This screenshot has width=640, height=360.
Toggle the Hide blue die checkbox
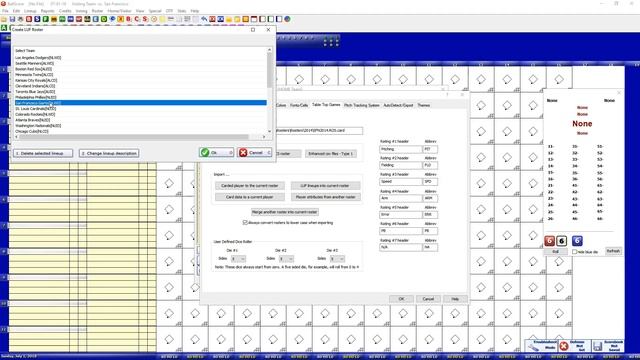pos(575,252)
